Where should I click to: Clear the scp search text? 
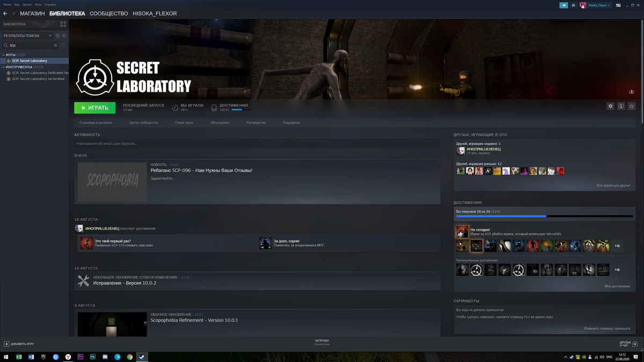55,45
